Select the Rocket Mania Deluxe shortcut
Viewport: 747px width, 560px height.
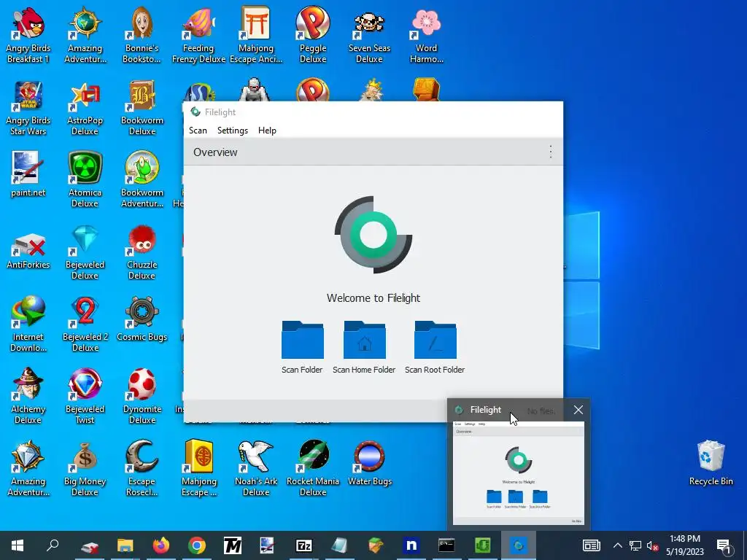click(313, 469)
